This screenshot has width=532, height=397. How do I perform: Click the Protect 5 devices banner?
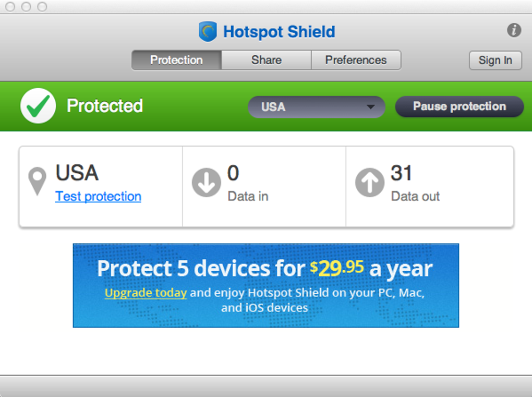tap(265, 269)
